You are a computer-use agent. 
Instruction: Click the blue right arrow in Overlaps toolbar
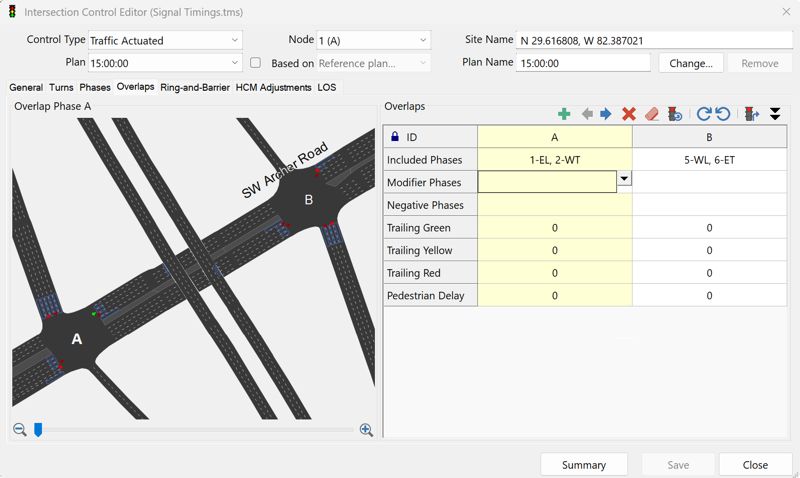pyautogui.click(x=606, y=114)
